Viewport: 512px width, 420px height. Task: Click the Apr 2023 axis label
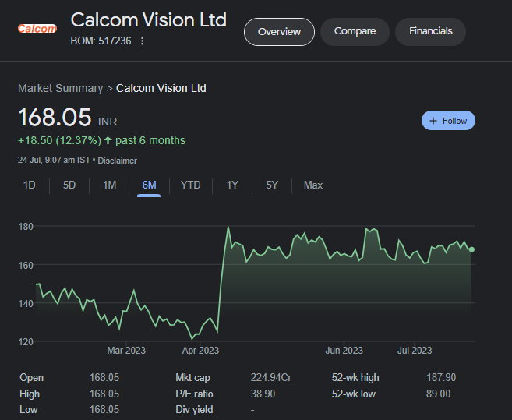200,351
